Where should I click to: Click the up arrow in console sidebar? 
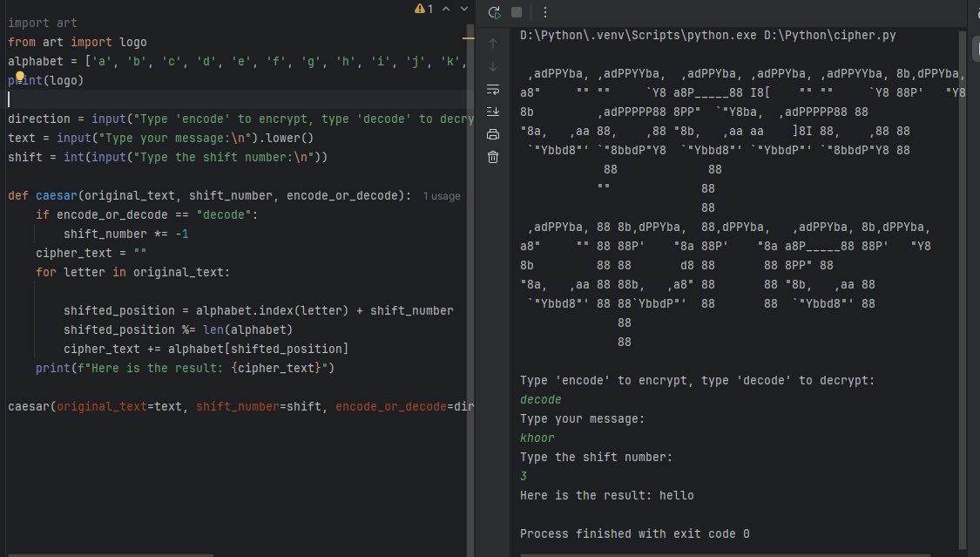pyautogui.click(x=493, y=43)
